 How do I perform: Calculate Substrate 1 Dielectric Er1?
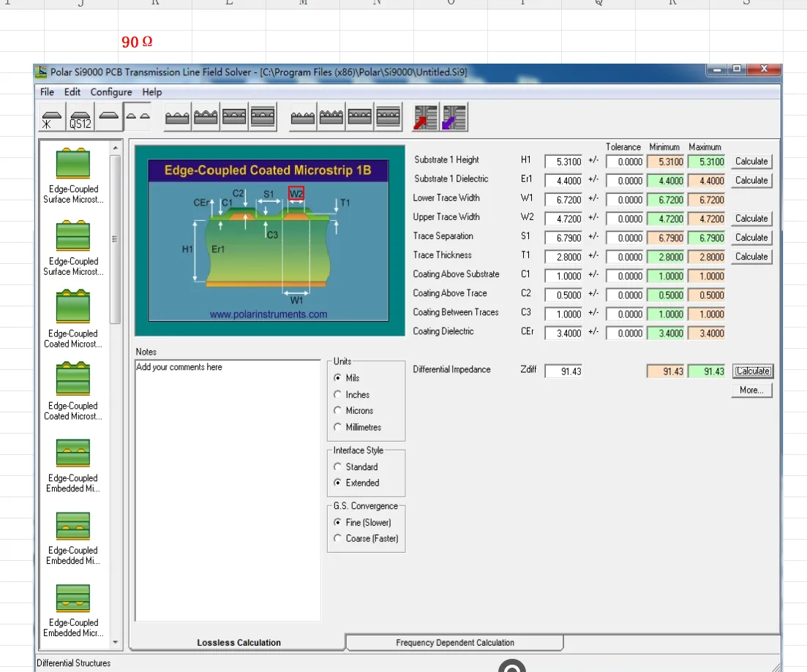tap(751, 181)
